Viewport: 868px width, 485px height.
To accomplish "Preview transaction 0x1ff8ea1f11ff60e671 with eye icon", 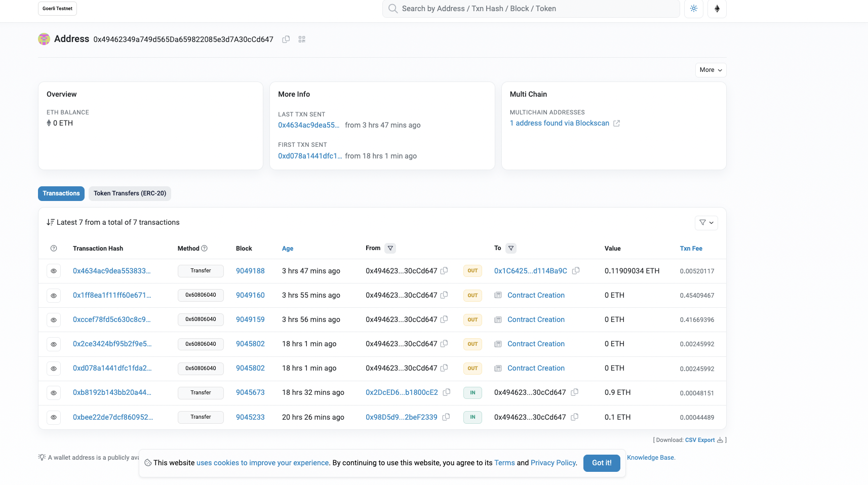I will click(x=54, y=295).
